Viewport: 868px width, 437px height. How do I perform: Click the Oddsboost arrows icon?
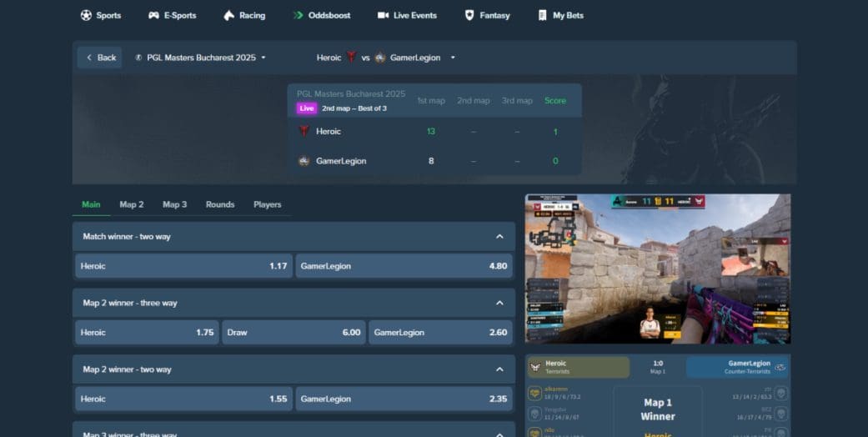click(299, 15)
